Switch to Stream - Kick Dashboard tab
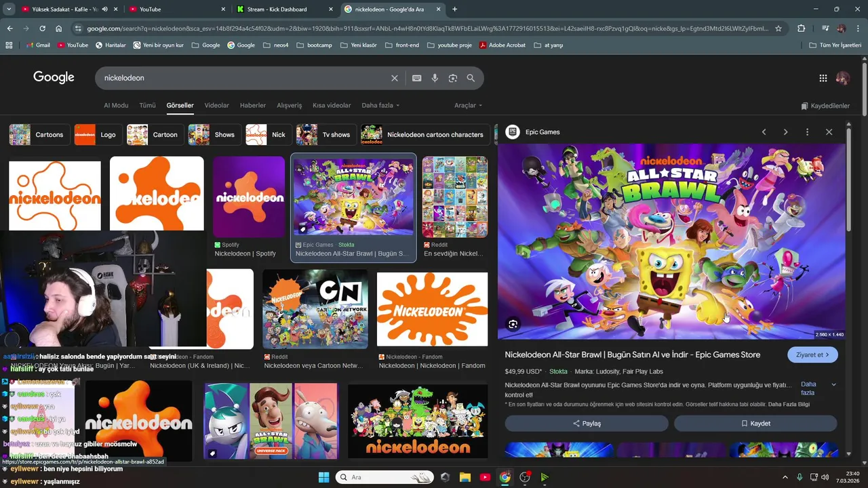Viewport: 868px width, 488px height. pos(285,9)
